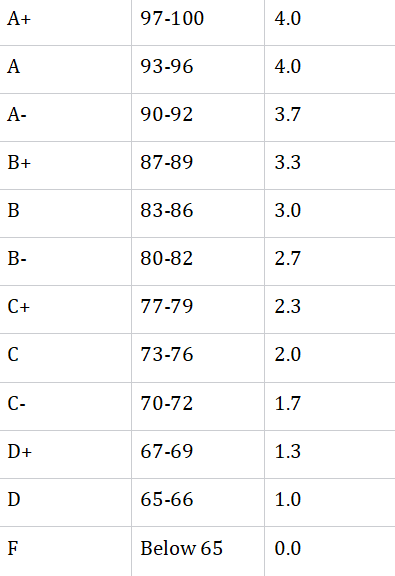Click the B+ letter grade cell
Image resolution: width=395 pixels, height=576 pixels.
(x=65, y=166)
